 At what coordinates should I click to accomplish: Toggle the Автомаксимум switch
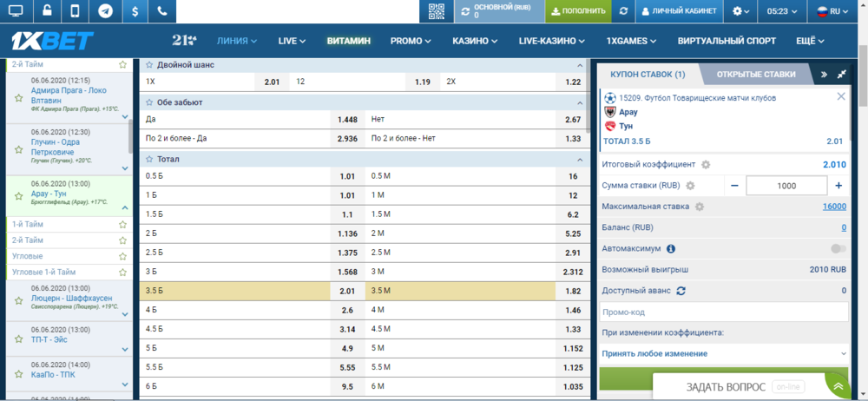pyautogui.click(x=838, y=249)
